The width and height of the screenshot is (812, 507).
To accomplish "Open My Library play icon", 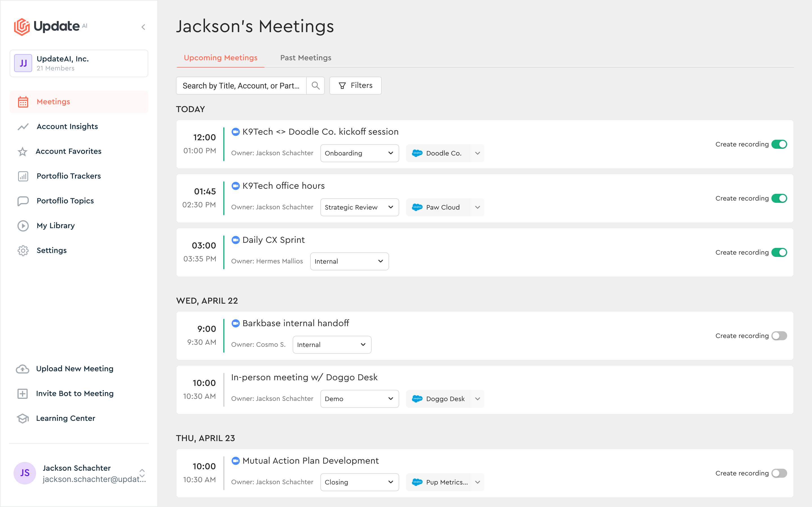I will (x=23, y=226).
